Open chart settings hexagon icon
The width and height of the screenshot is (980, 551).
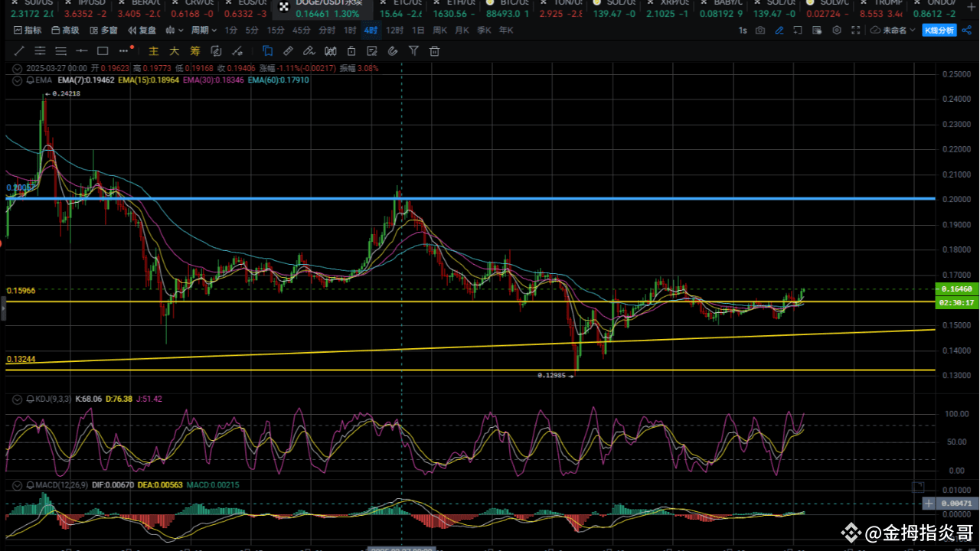tap(836, 30)
